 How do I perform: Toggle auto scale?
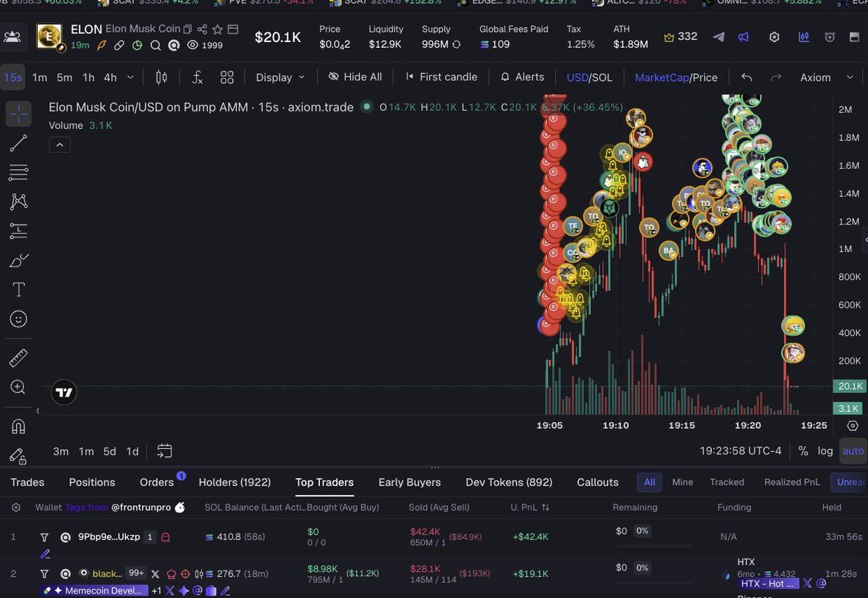pos(853,451)
